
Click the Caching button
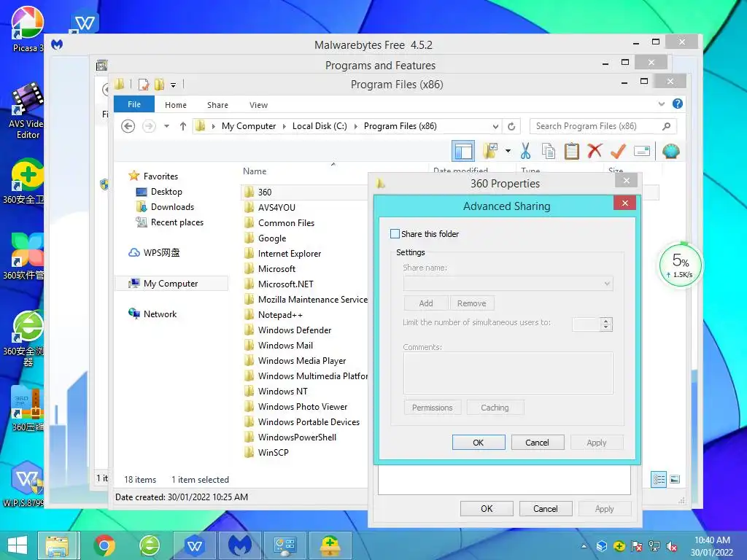click(x=495, y=408)
